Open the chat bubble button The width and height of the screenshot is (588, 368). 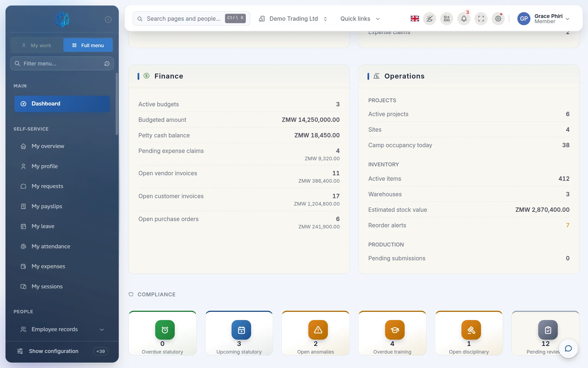pyautogui.click(x=568, y=348)
